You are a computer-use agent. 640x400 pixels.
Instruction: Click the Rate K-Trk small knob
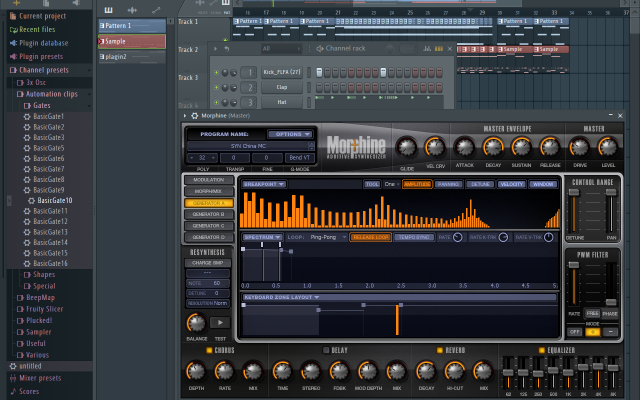click(x=503, y=237)
